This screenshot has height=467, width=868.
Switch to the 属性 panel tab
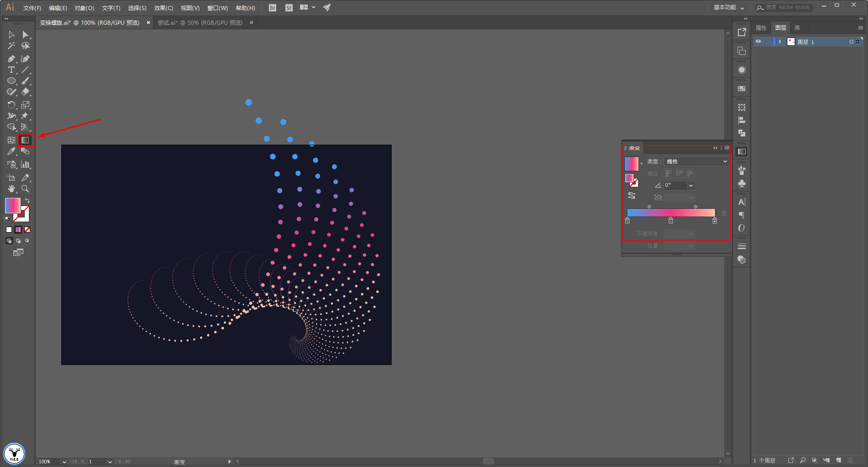[761, 28]
